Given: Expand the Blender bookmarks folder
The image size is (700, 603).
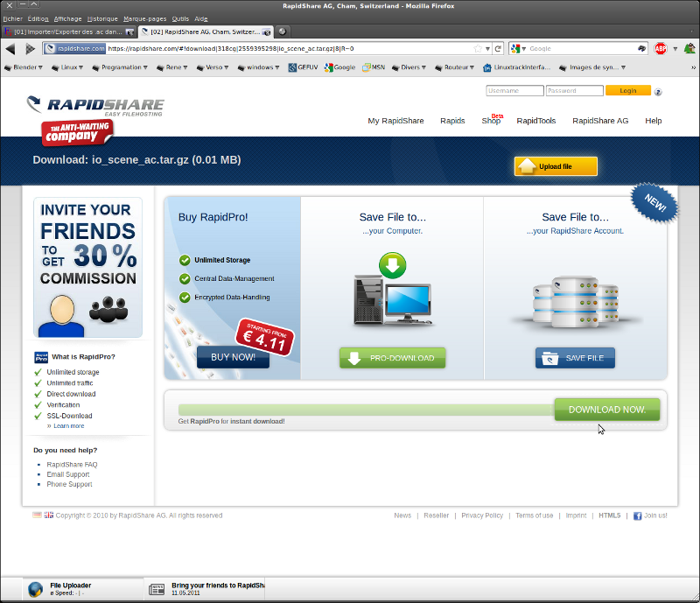Looking at the screenshot, I should 24,67.
